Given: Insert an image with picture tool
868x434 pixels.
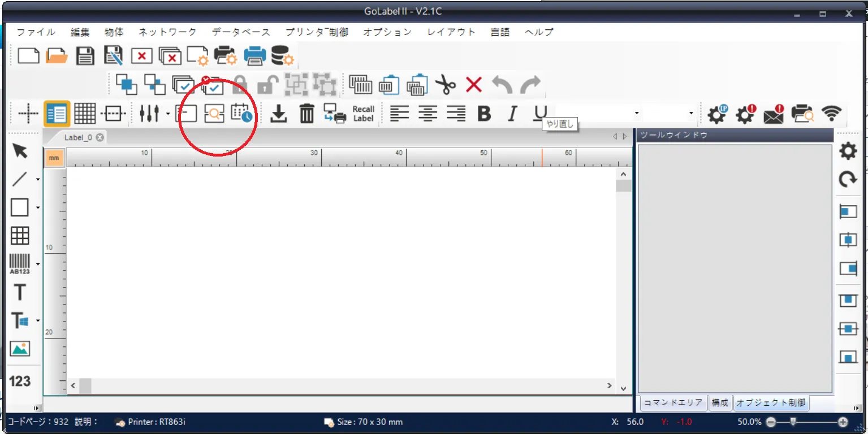Looking at the screenshot, I should point(20,349).
